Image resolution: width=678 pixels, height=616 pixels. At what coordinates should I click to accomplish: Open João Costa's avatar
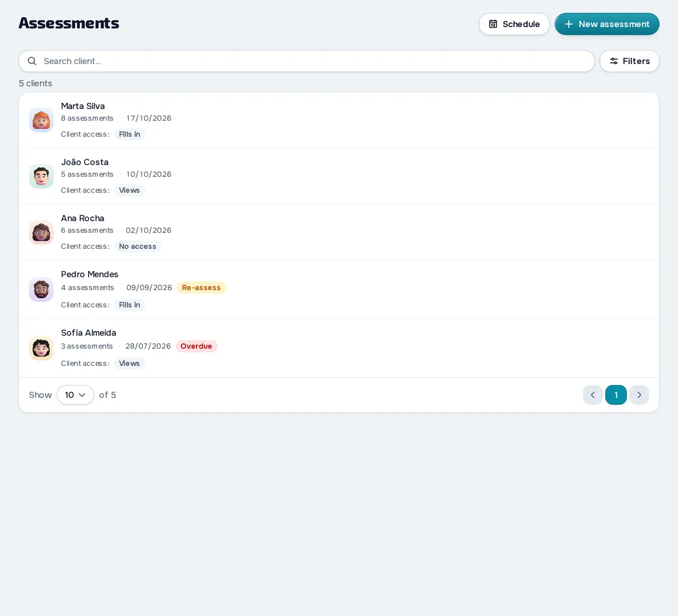(x=41, y=176)
